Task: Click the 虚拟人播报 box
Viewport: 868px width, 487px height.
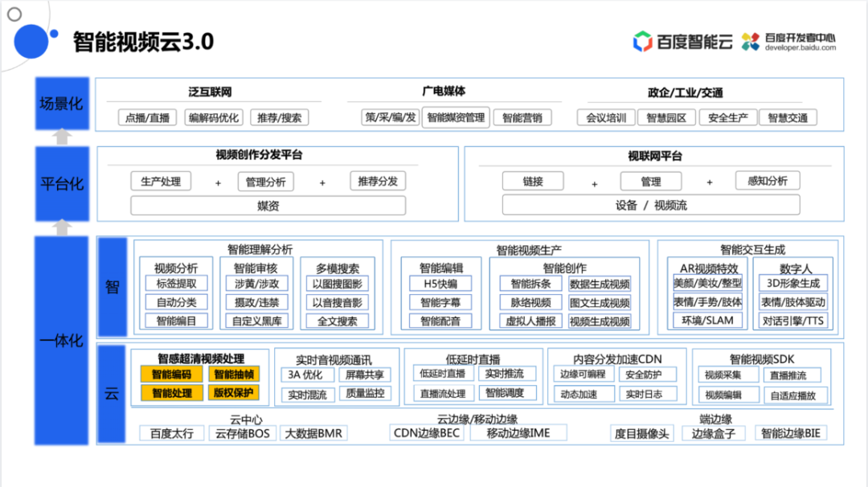Action: coord(530,321)
